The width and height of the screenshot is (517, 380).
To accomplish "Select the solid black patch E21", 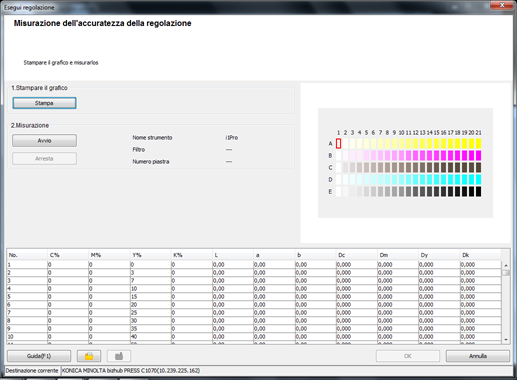I will pos(478,192).
